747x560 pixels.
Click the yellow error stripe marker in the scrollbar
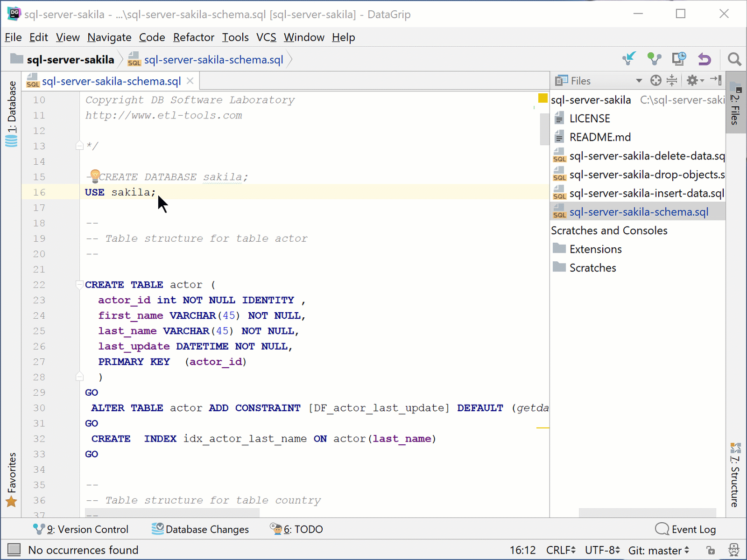click(542, 98)
